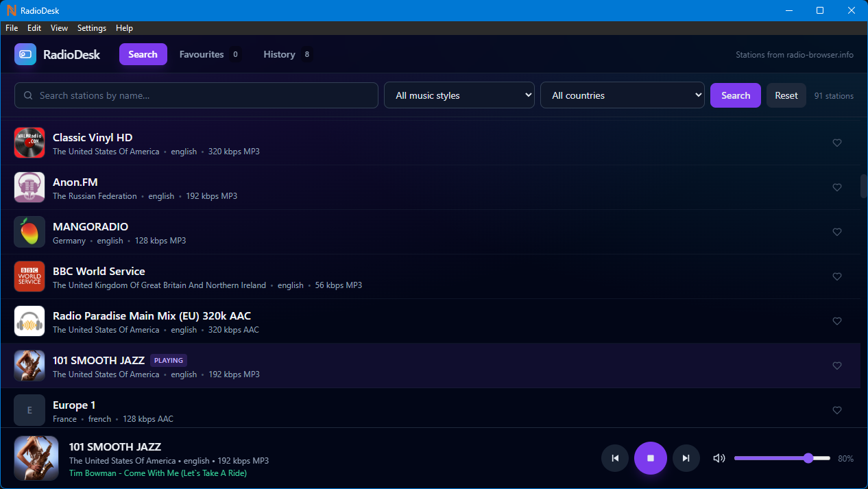This screenshot has width=868, height=489.
Task: Click the MANGORADIO mango logo
Action: (x=29, y=232)
